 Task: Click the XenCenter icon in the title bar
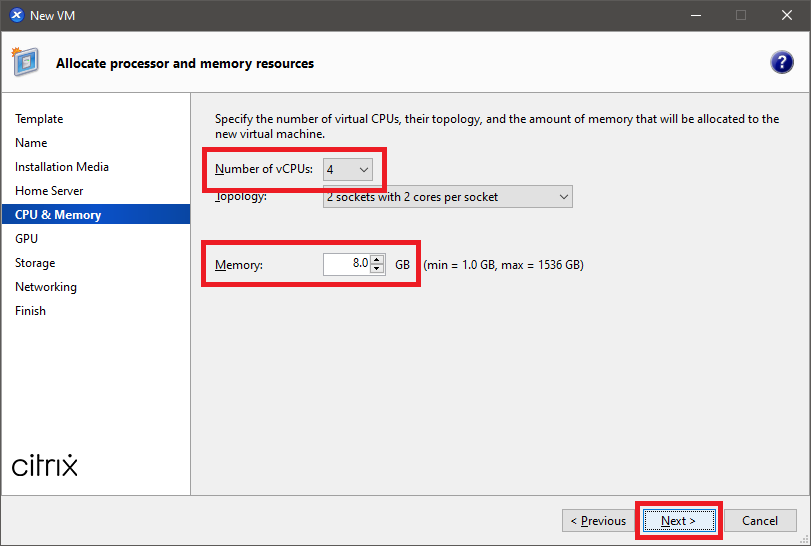coord(16,15)
